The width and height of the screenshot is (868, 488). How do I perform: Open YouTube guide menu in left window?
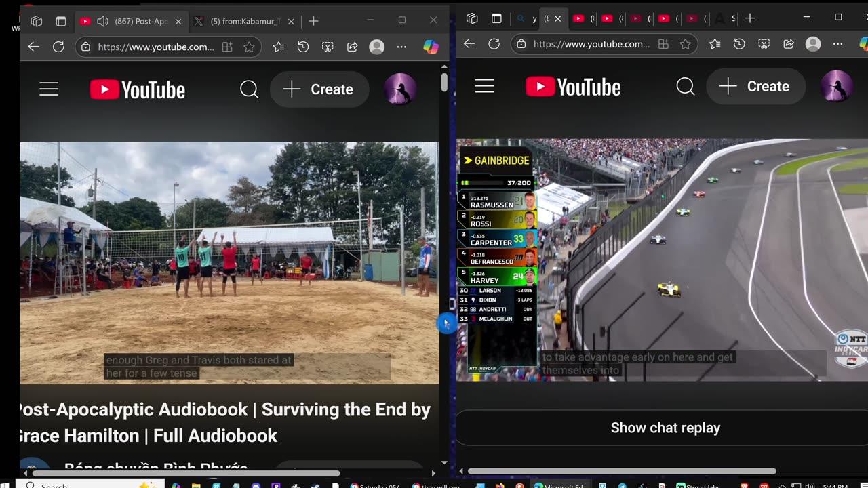click(x=49, y=89)
